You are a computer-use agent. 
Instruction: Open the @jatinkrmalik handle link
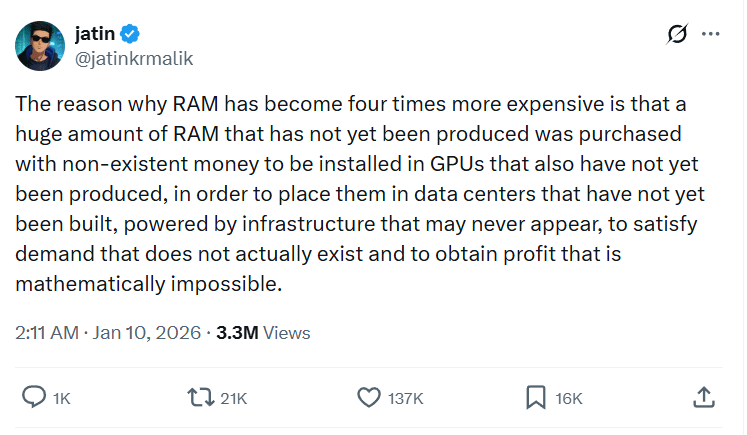[x=133, y=58]
